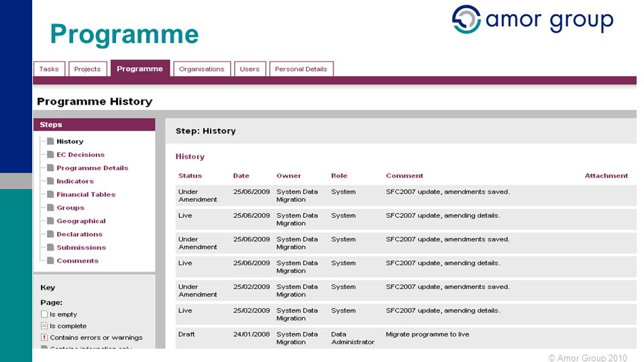Viewport: 644px width, 362px height.
Task: Click the History step page icon
Action: coord(50,141)
